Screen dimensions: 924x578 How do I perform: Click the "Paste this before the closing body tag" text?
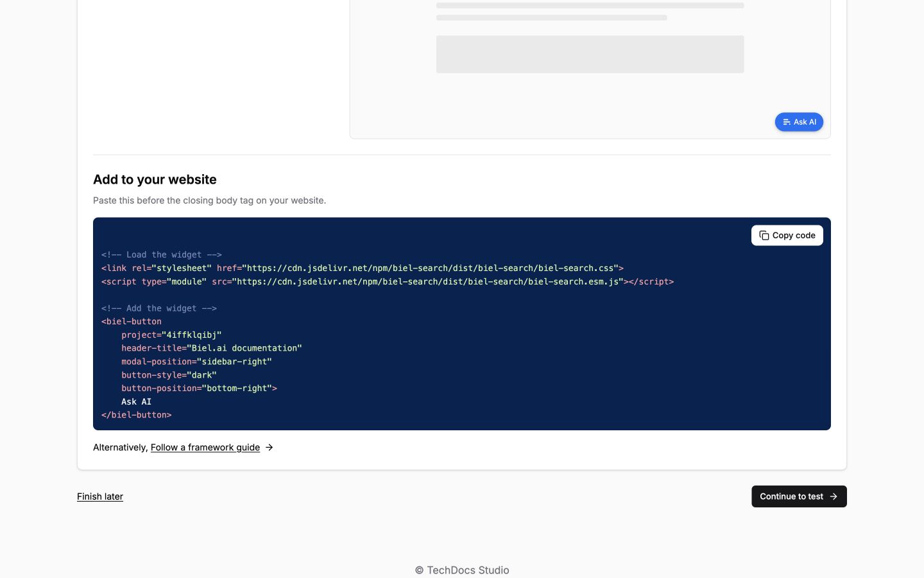[209, 200]
